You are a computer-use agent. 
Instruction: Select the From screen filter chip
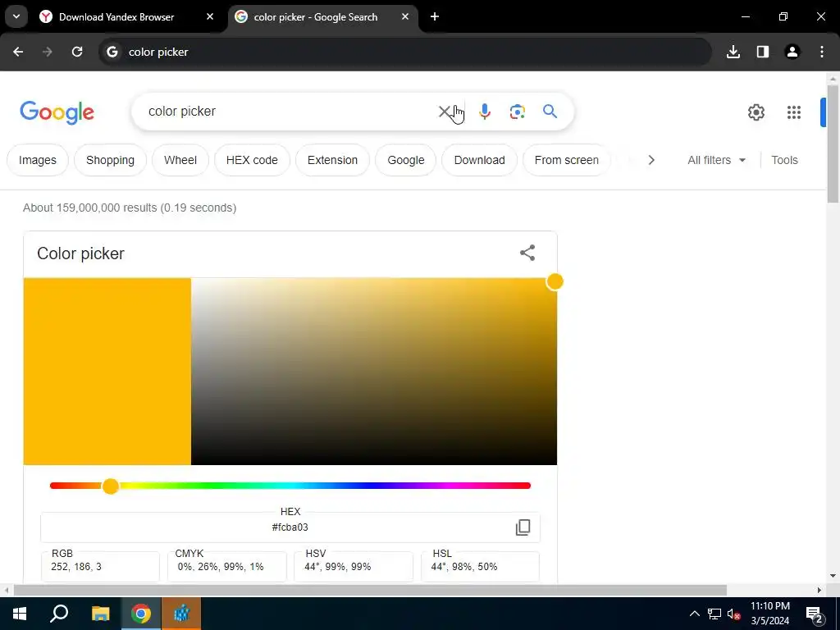566,160
